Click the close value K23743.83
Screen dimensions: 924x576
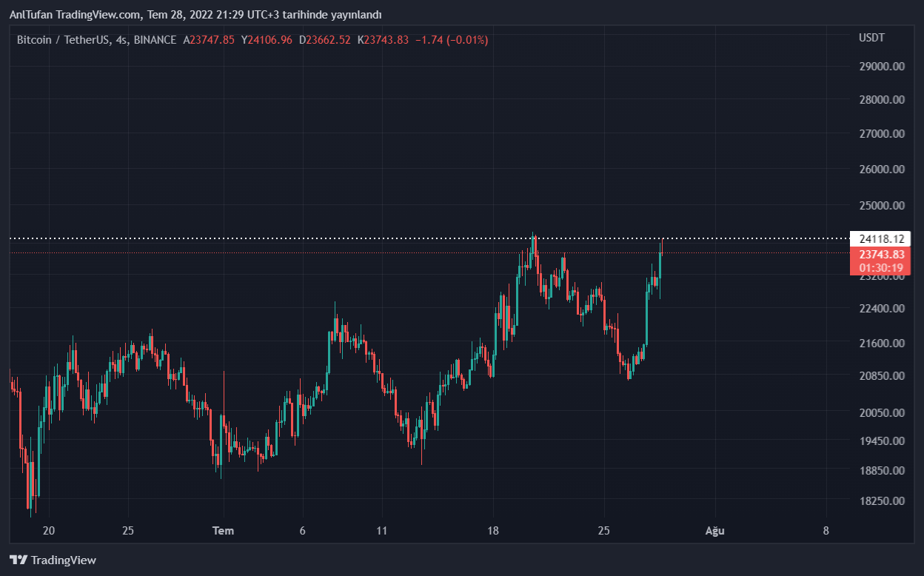[383, 40]
